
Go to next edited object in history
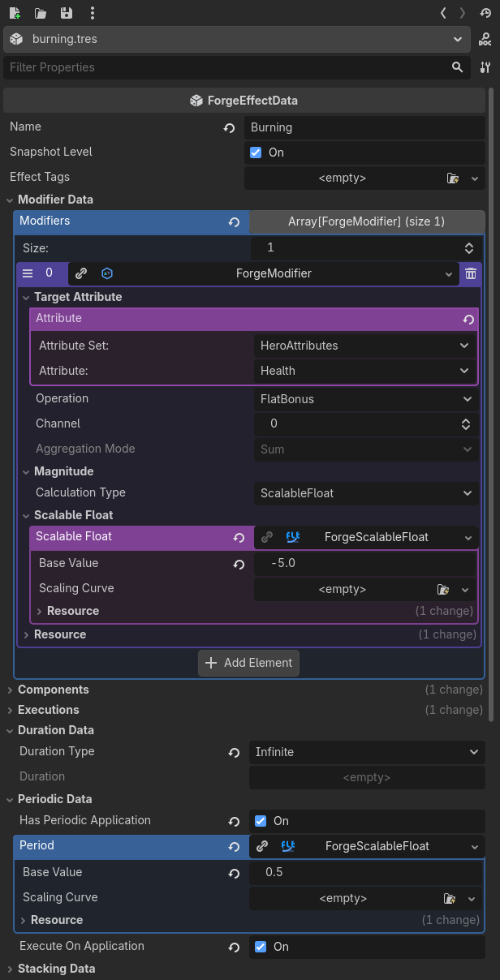(463, 13)
